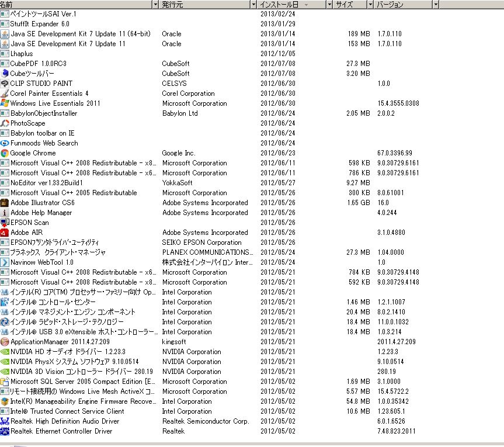Select Microsoft Visual C++ 2005 Redistributable entry
This screenshot has height=447, width=504.
click(x=74, y=193)
